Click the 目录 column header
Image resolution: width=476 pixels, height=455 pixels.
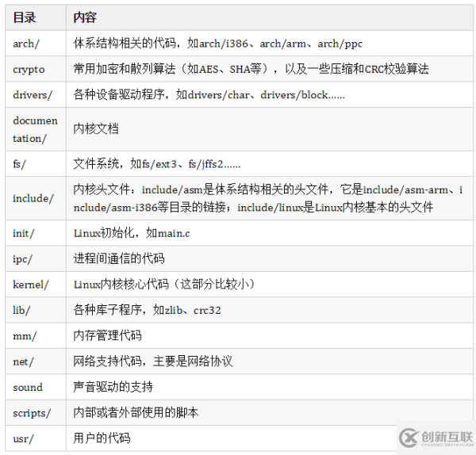[36, 17]
